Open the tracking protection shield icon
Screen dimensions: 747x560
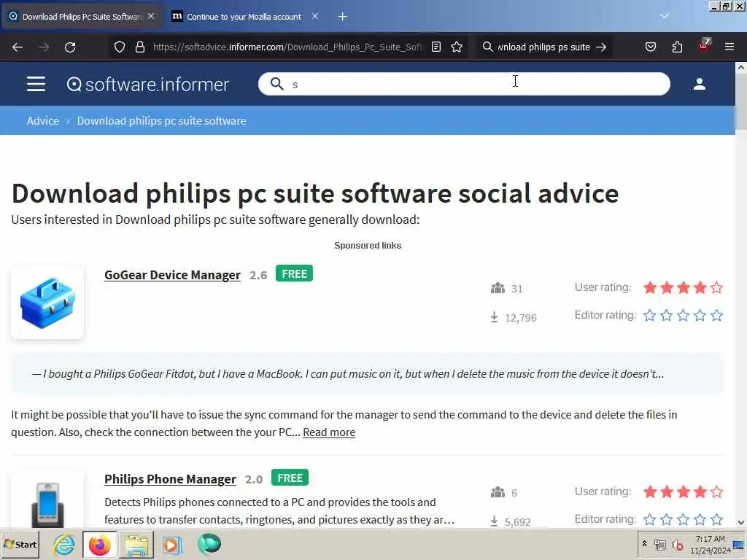click(120, 47)
